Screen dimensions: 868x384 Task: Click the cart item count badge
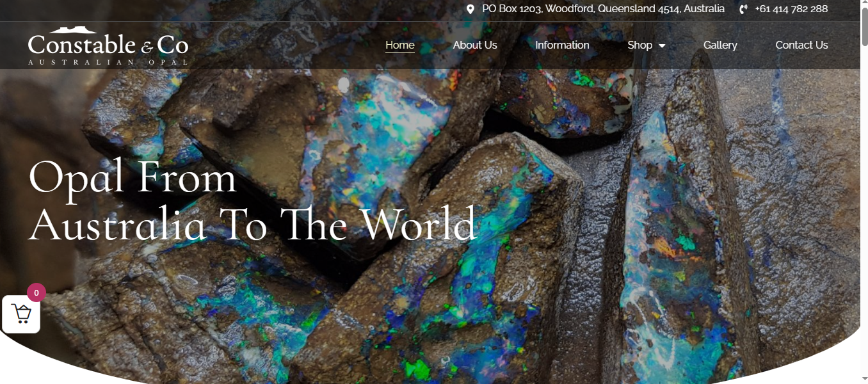coord(36,292)
